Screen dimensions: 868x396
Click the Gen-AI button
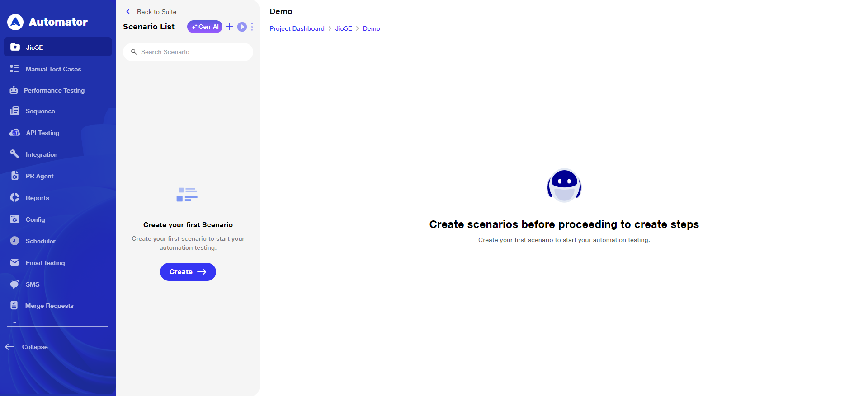[205, 27]
